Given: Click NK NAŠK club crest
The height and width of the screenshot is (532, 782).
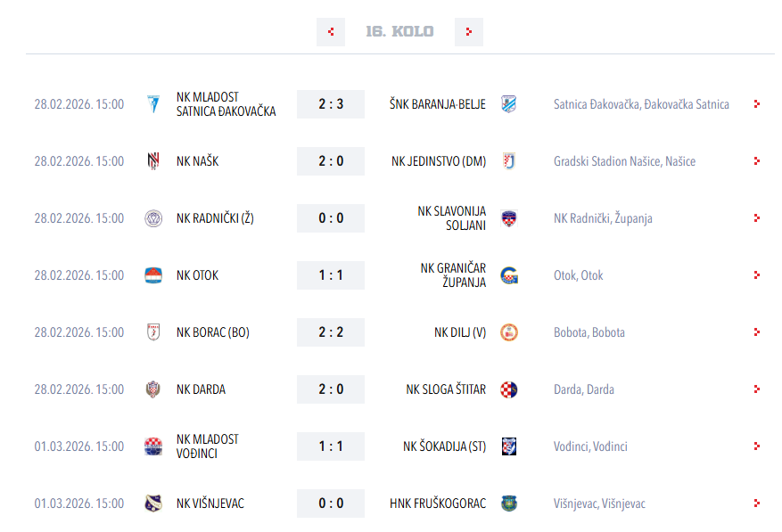Looking at the screenshot, I should coord(153,161).
